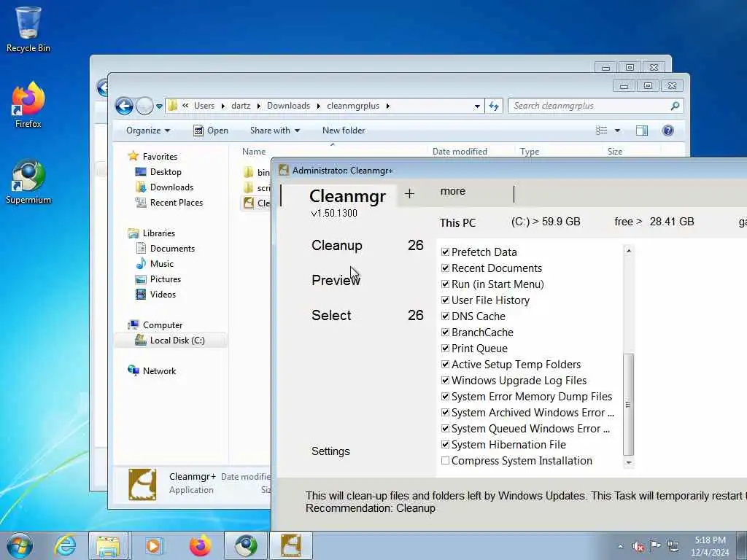Click the cleanup list scroll-up arrow
Image resolution: width=747 pixels, height=560 pixels.
[628, 251]
